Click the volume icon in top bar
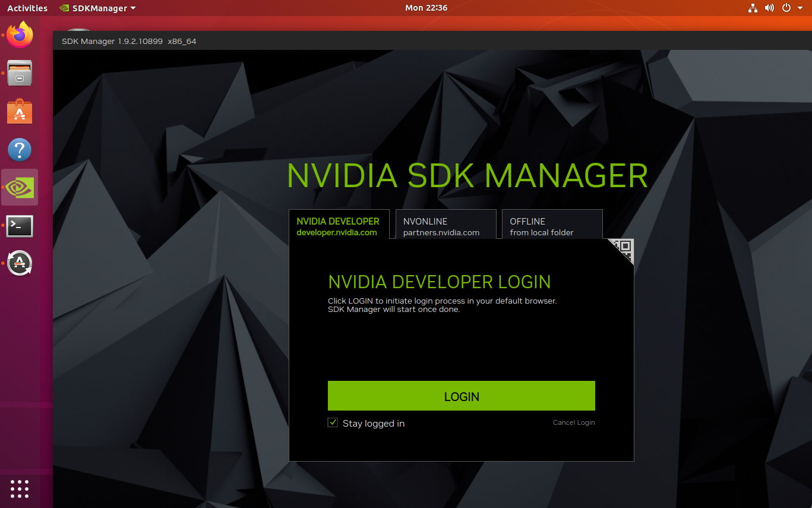 point(769,8)
